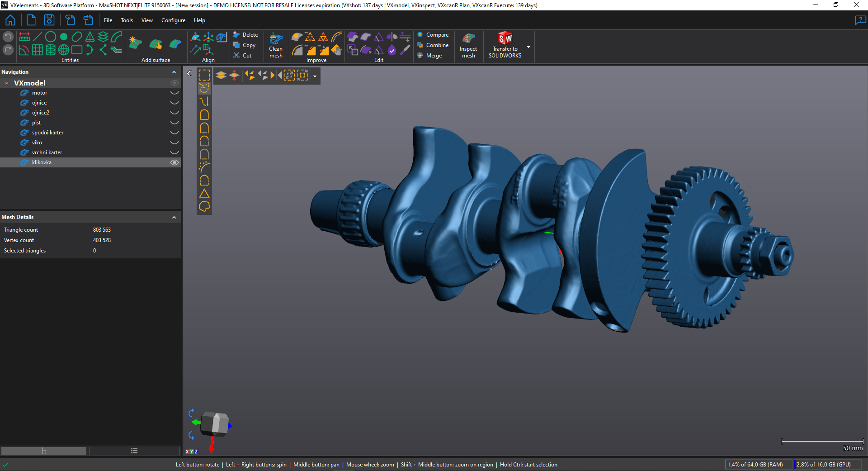Select the triangle selection tool in viewport toolbar
The width and height of the screenshot is (868, 471).
204,194
